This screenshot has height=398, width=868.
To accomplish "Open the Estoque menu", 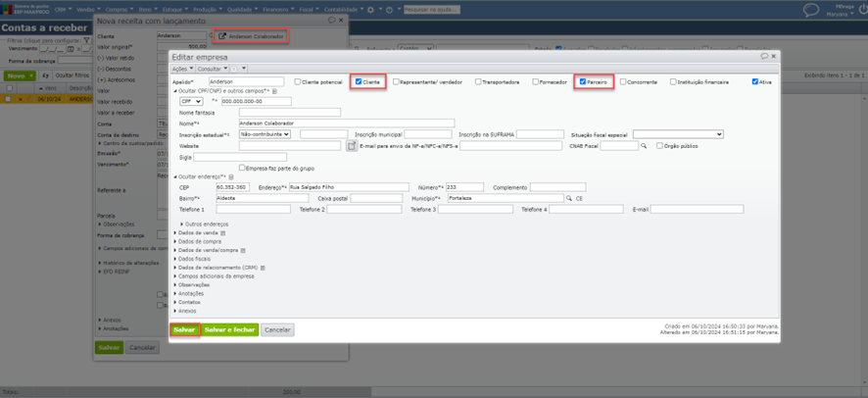I will [x=176, y=10].
